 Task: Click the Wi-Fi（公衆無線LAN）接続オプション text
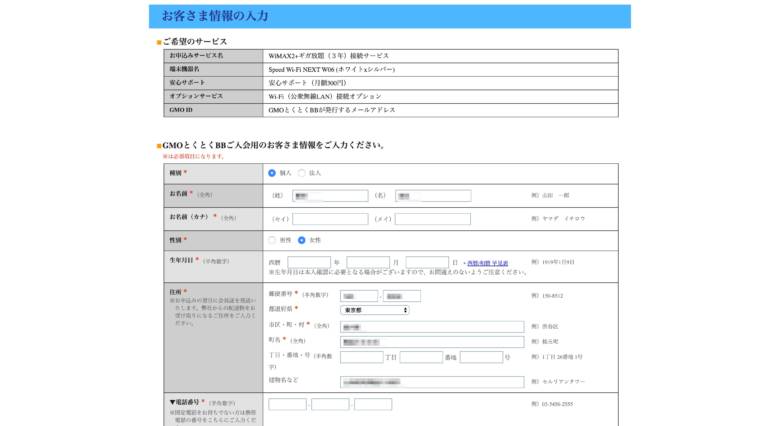pyautogui.click(x=325, y=97)
